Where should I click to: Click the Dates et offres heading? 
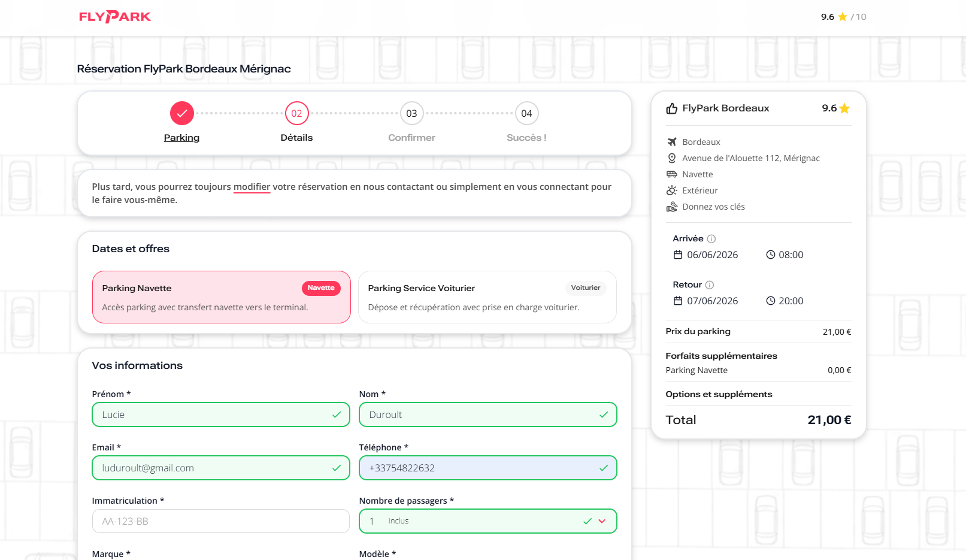[x=131, y=249]
